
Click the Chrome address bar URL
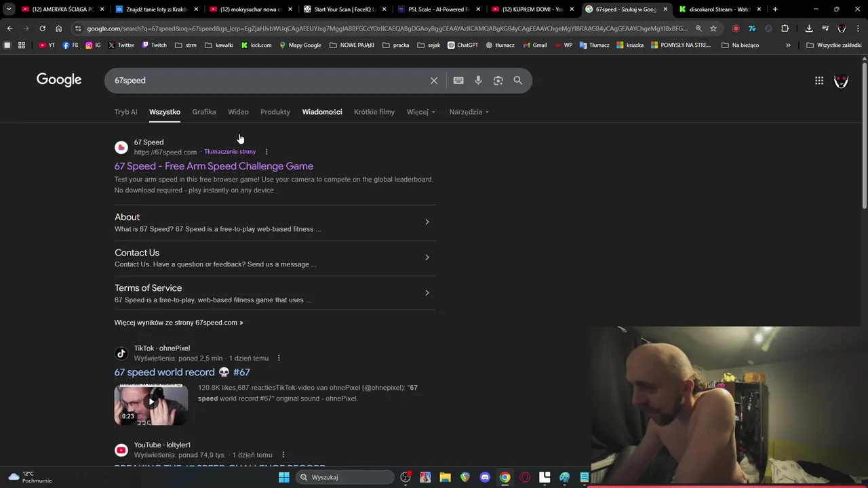point(387,28)
